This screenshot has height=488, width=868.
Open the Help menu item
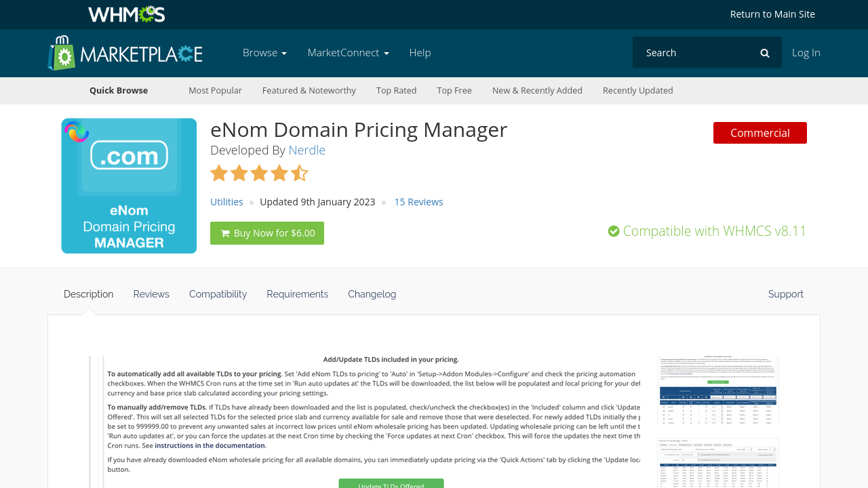(x=420, y=53)
